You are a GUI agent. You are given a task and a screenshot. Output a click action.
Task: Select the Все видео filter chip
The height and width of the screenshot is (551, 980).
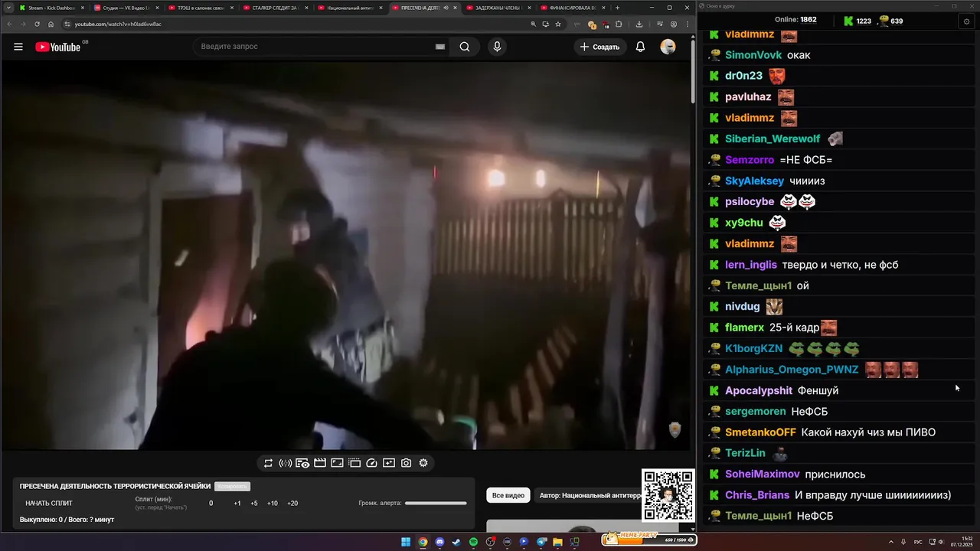click(x=508, y=495)
